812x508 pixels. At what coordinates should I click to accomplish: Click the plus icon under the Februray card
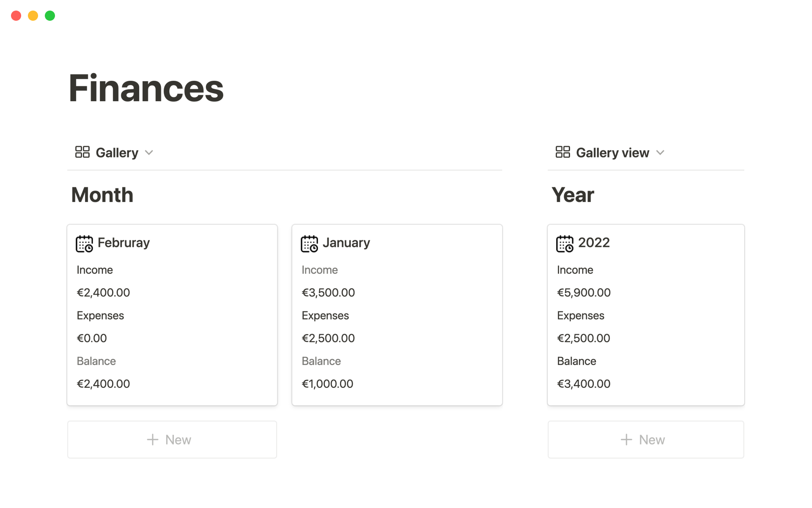pos(153,439)
